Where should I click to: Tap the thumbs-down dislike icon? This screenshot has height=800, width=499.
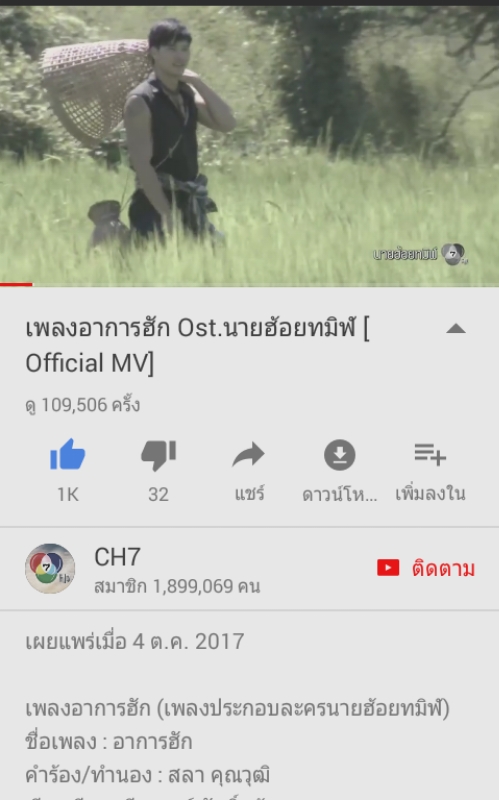pyautogui.click(x=159, y=455)
